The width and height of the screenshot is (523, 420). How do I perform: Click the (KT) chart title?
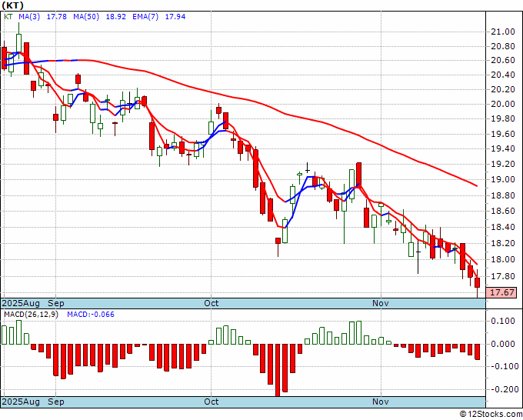[12, 5]
